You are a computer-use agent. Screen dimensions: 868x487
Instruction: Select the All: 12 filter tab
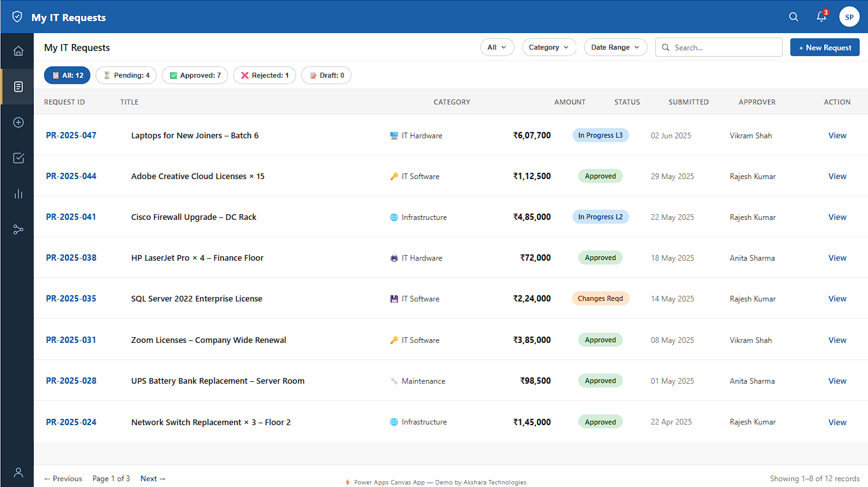(x=67, y=75)
